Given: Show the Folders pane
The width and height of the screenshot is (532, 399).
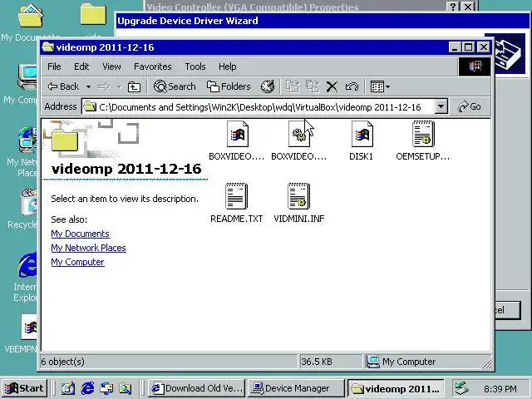Looking at the screenshot, I should 229,86.
